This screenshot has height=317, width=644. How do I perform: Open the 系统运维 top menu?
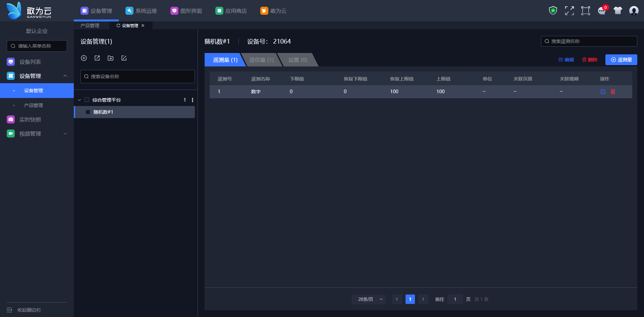tap(141, 11)
